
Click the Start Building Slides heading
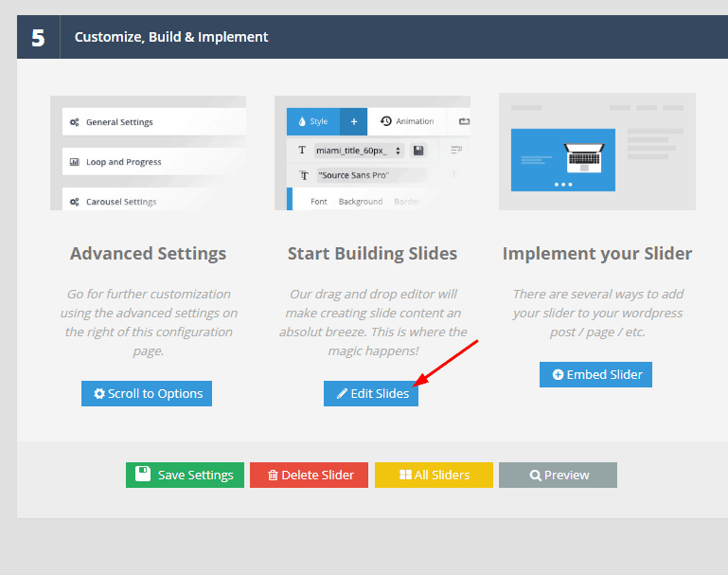tap(372, 254)
